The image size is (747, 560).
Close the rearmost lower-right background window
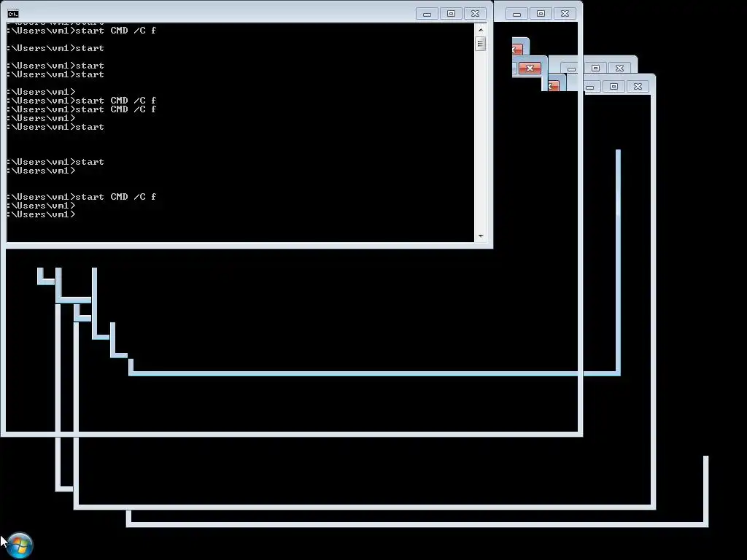point(638,87)
